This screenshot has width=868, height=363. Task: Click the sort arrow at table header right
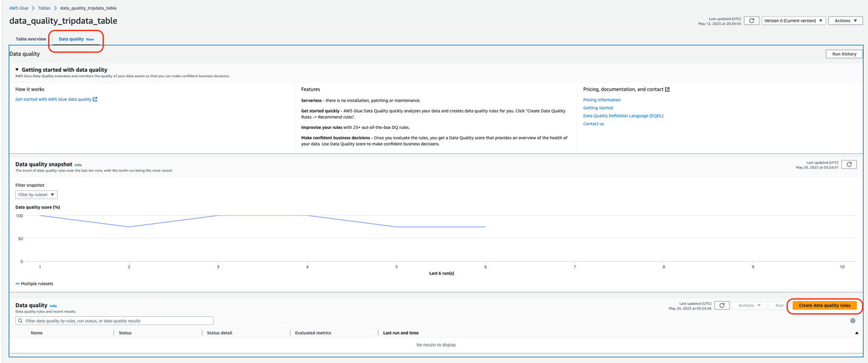[856, 333]
